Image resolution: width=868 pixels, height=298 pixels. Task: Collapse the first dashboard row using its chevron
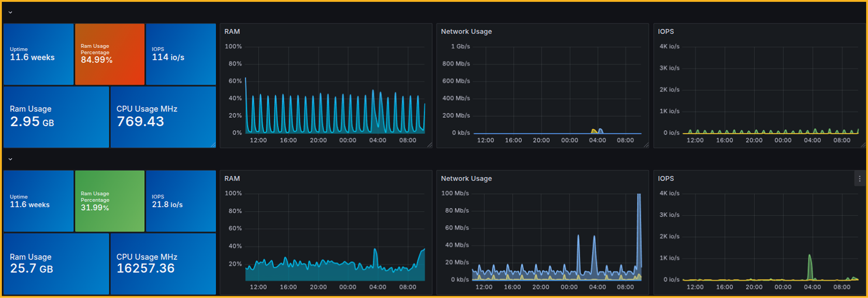(x=10, y=13)
